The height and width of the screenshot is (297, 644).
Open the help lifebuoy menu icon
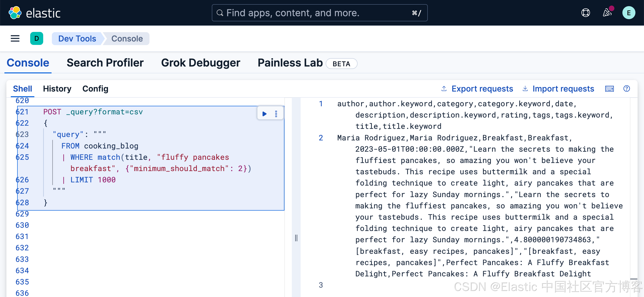click(585, 13)
